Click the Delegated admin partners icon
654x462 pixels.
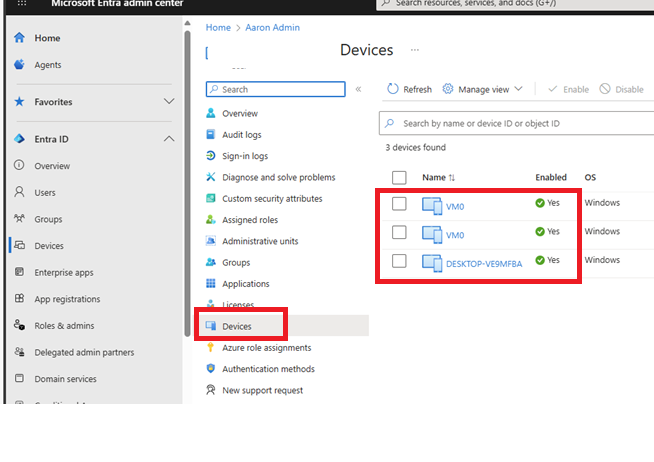click(x=19, y=352)
